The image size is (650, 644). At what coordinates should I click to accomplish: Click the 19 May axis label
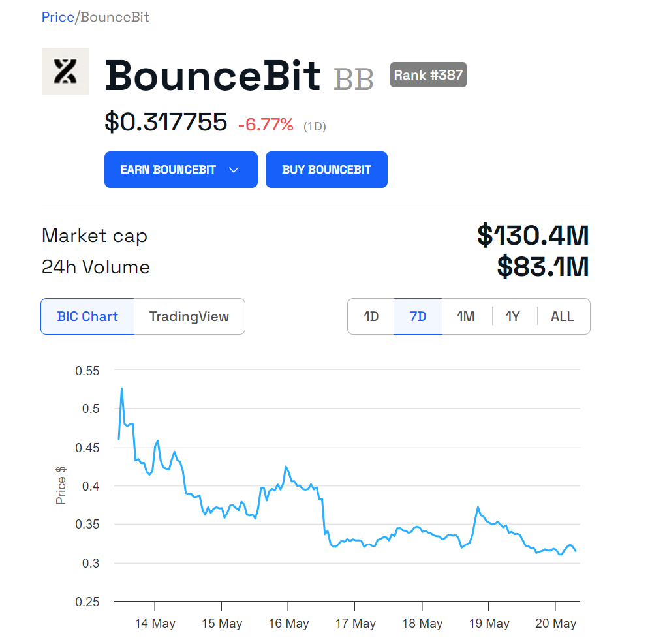point(489,624)
